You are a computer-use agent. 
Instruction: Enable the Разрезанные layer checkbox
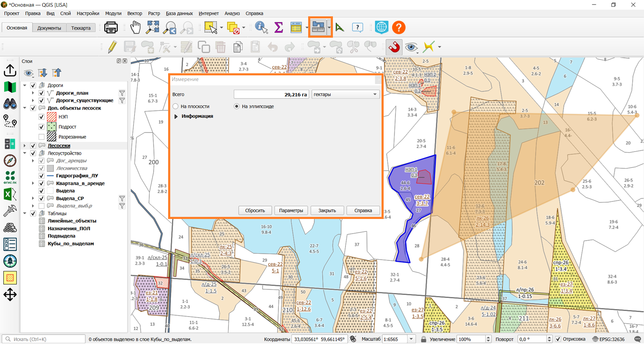point(42,137)
